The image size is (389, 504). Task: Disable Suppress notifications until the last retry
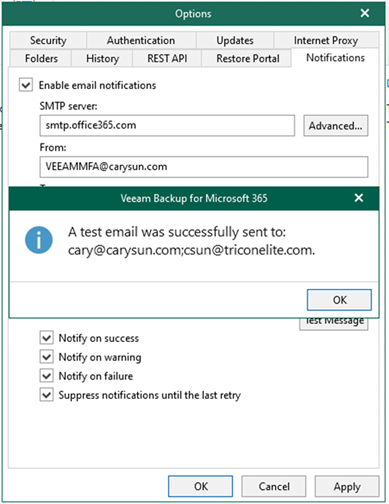click(46, 395)
